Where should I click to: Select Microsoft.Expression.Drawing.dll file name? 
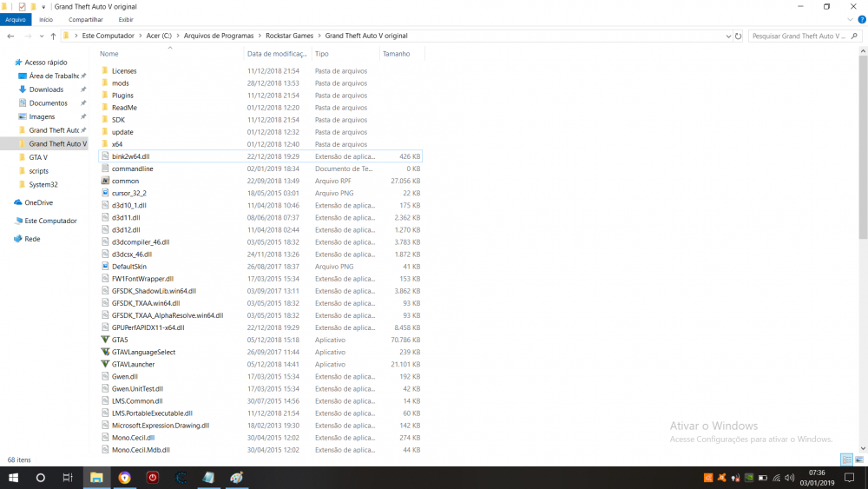161,426
